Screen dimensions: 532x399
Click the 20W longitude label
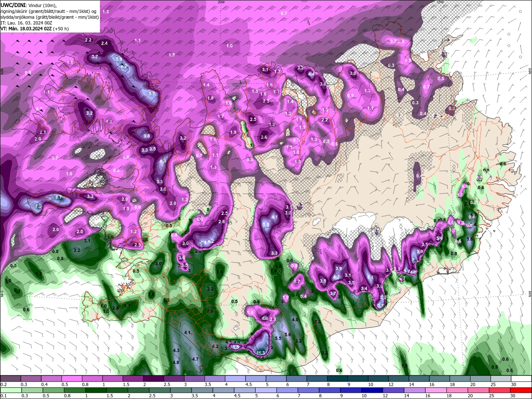coord(221,2)
